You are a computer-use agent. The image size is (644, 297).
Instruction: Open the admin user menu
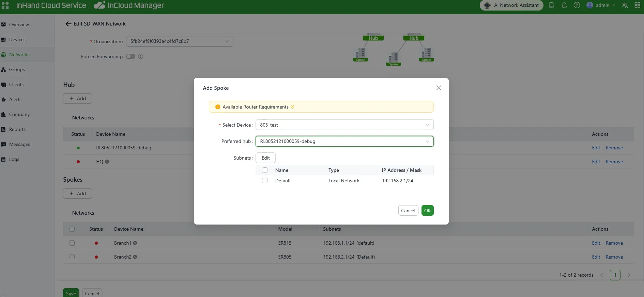pos(601,5)
